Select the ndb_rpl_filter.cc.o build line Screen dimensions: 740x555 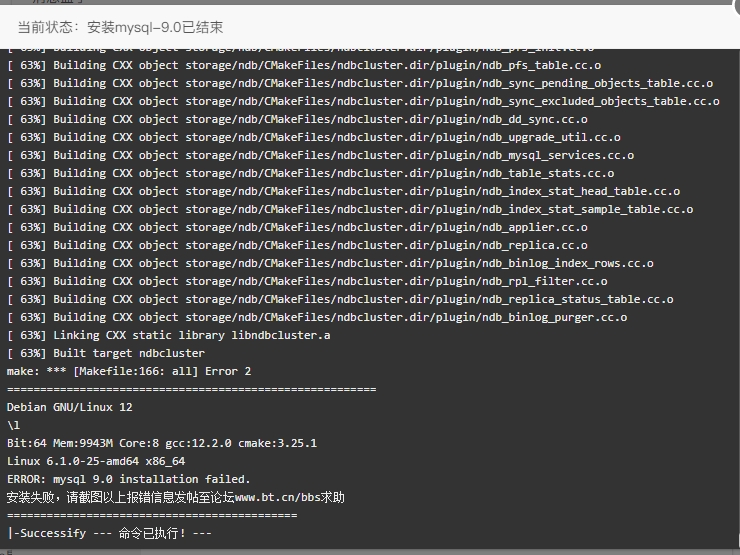coord(307,281)
